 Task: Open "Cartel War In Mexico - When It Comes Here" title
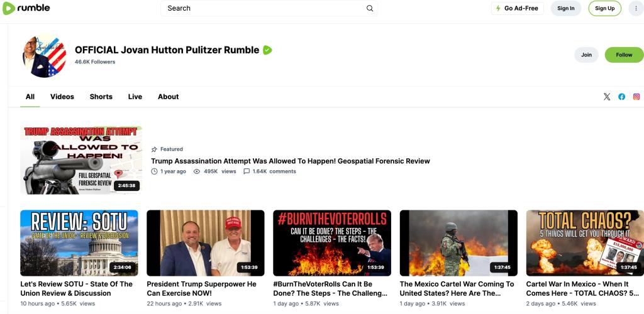582,289
